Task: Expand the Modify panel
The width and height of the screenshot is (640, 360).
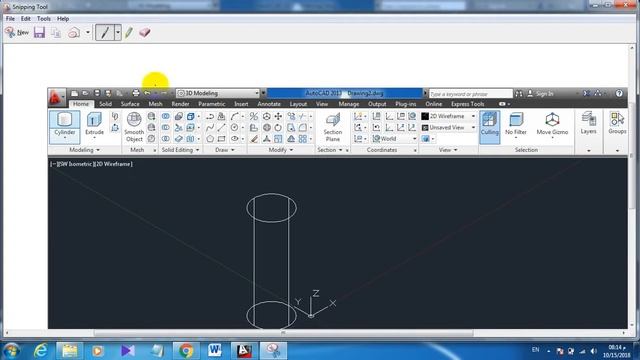Action: click(281, 150)
